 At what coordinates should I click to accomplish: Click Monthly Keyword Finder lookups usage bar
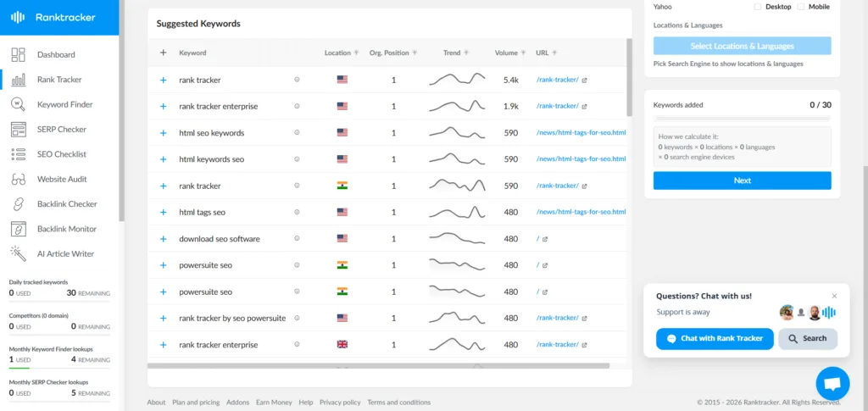pos(59,367)
